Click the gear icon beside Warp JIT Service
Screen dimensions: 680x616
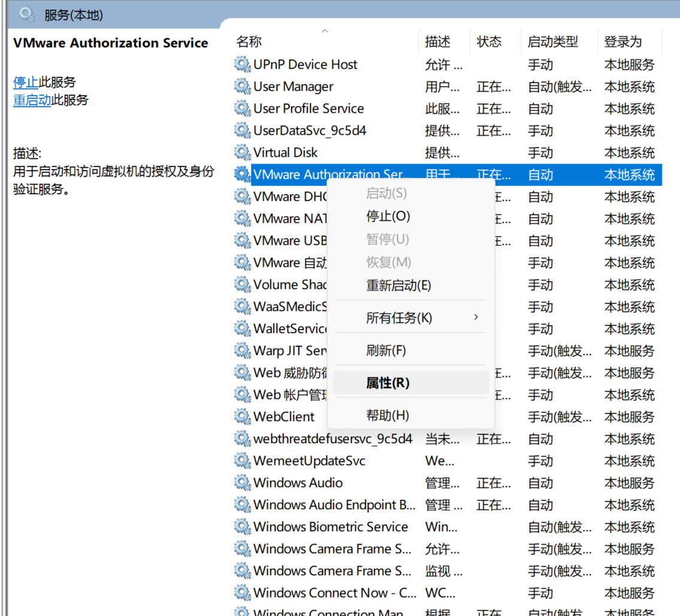(243, 351)
